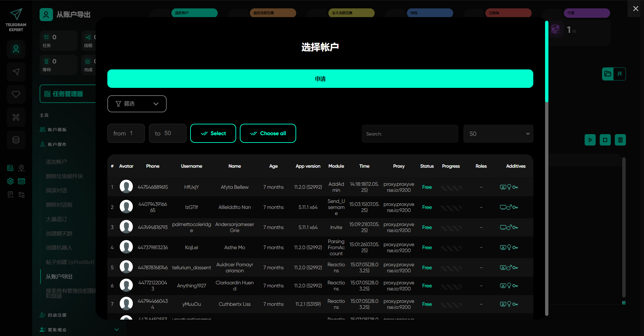The width and height of the screenshot is (644, 336).
Task: Click the green 申请 apply button
Action: (320, 79)
